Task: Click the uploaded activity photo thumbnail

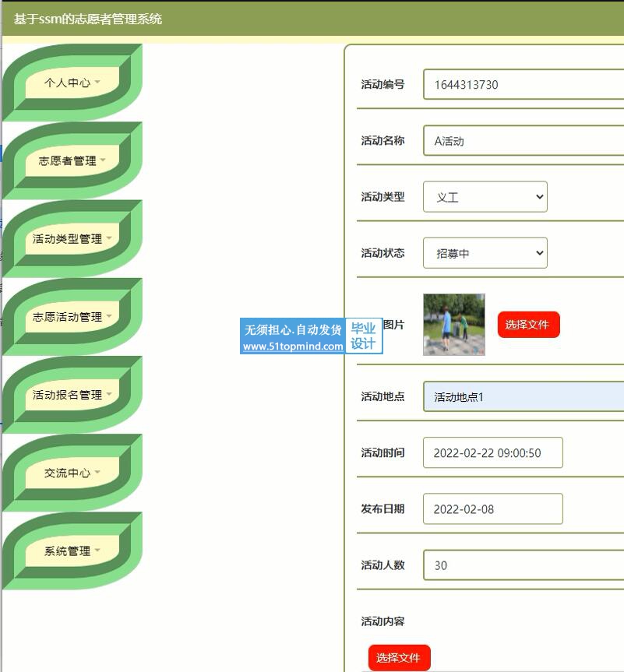Action: [453, 325]
